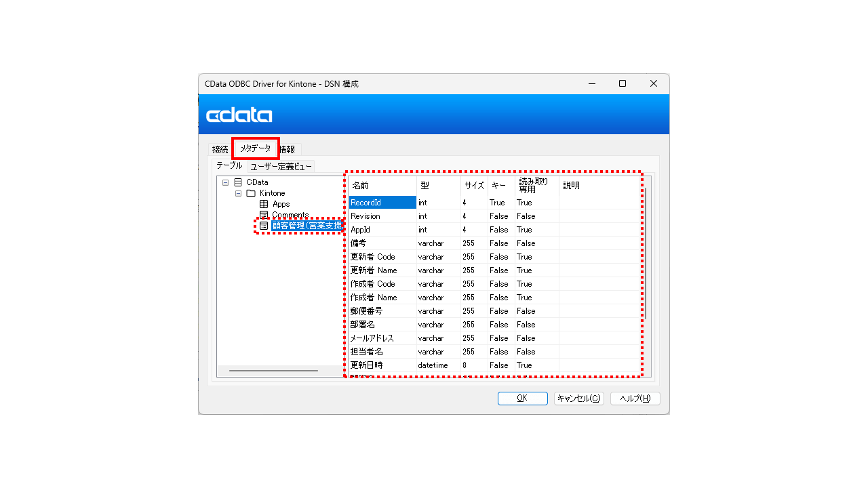
Task: Click the Comments table icon
Action: pyautogui.click(x=264, y=215)
